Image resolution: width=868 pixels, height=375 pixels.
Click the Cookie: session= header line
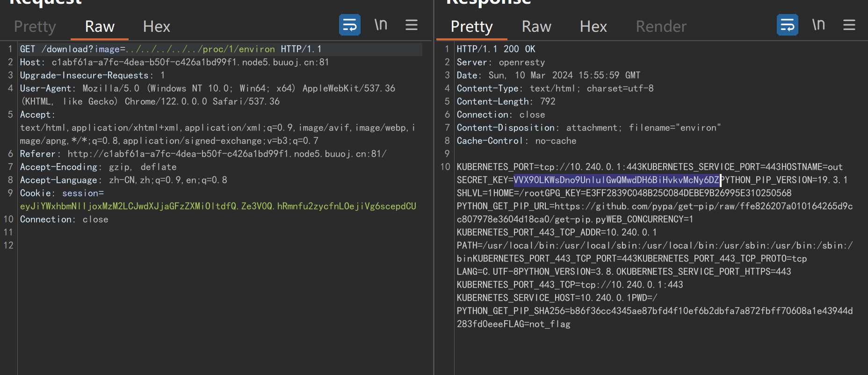pyautogui.click(x=62, y=193)
